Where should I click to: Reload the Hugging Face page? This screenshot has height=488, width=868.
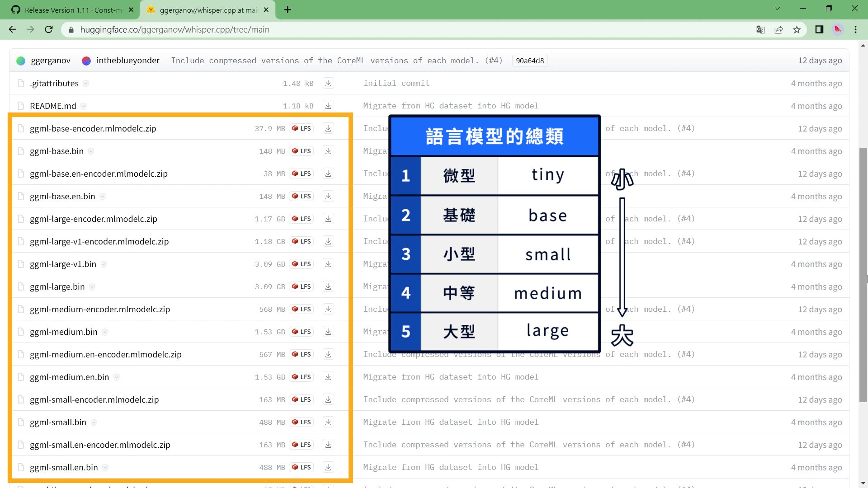tap(49, 29)
